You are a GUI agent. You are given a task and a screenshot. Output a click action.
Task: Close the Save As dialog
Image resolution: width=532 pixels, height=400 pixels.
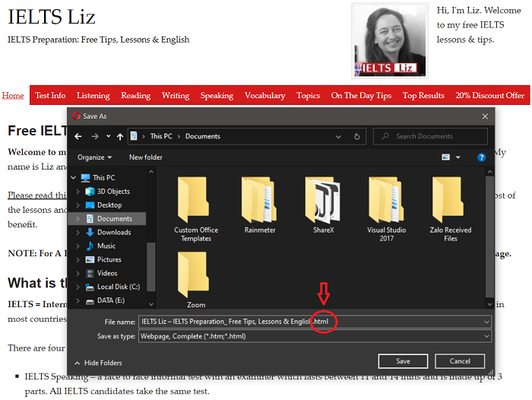[485, 116]
